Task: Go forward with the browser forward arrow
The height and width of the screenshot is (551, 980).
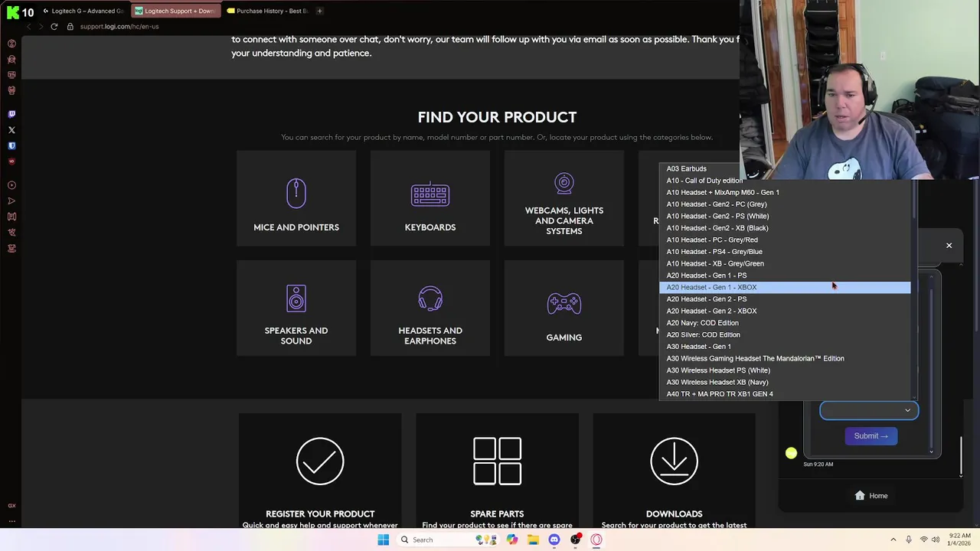Action: click(x=41, y=27)
